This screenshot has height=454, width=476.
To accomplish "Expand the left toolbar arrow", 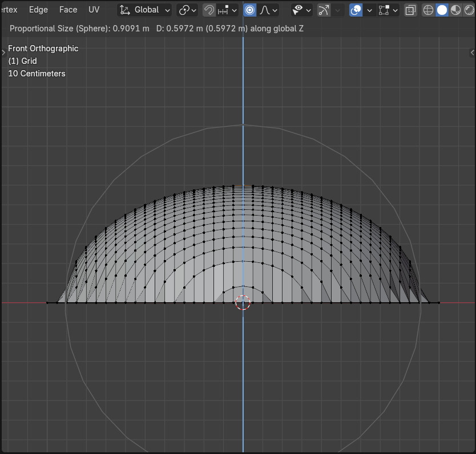I will [x=3, y=52].
